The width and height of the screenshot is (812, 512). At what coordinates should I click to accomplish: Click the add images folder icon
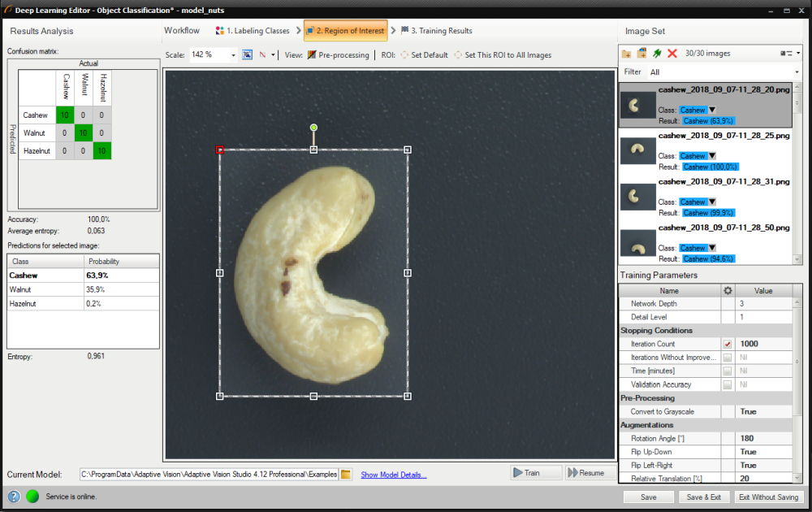point(627,54)
